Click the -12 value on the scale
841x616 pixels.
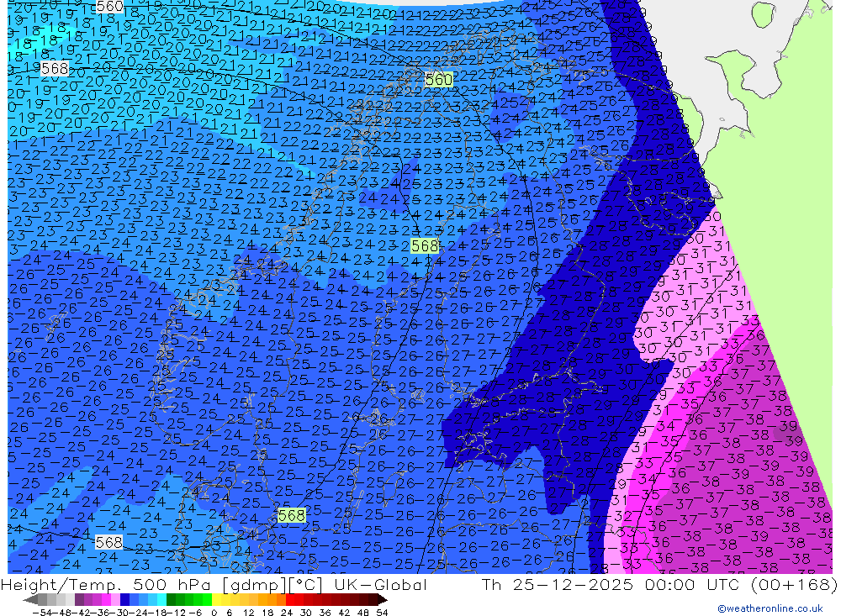click(176, 613)
